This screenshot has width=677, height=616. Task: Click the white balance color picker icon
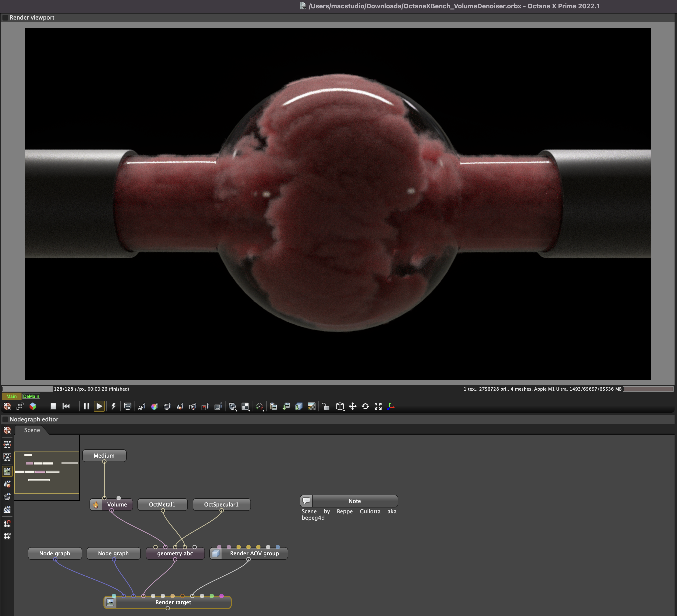(x=154, y=407)
